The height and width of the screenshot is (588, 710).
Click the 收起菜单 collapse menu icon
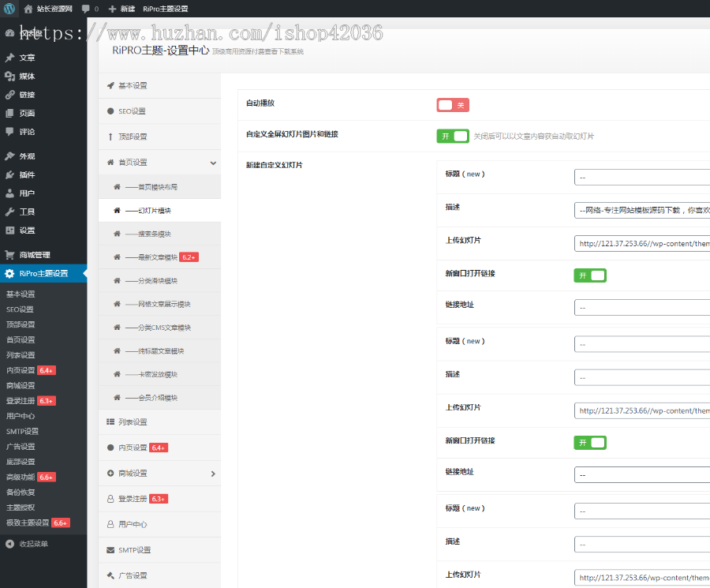pyautogui.click(x=9, y=544)
